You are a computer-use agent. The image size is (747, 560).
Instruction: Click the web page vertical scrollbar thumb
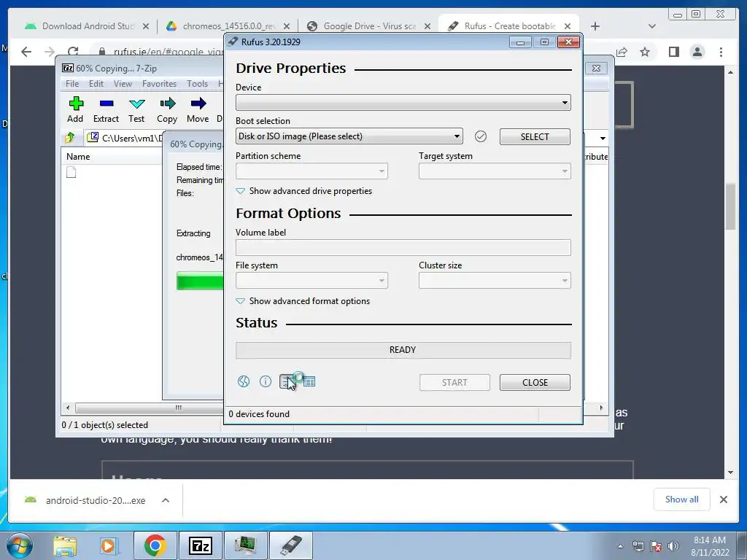pyautogui.click(x=730, y=206)
